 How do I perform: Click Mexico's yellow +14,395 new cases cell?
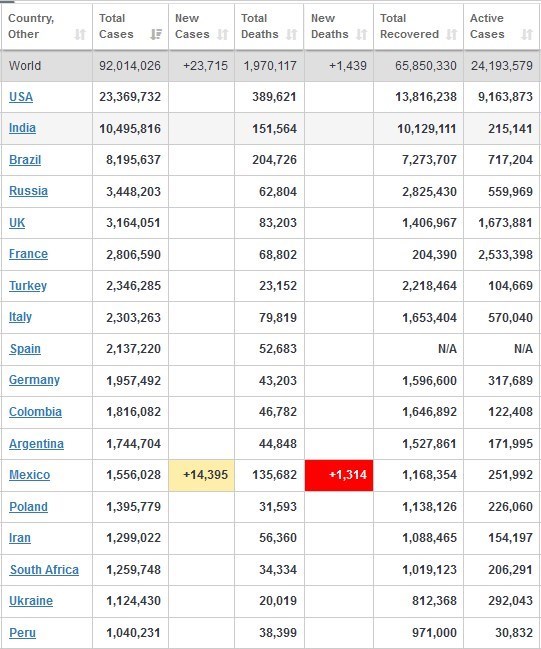[202, 475]
